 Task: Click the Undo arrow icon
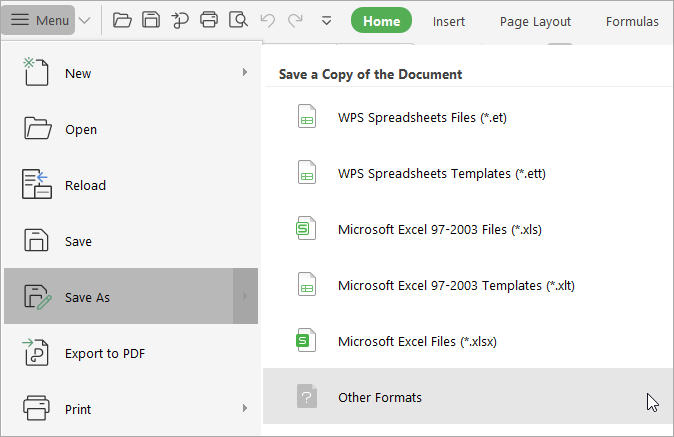267,20
